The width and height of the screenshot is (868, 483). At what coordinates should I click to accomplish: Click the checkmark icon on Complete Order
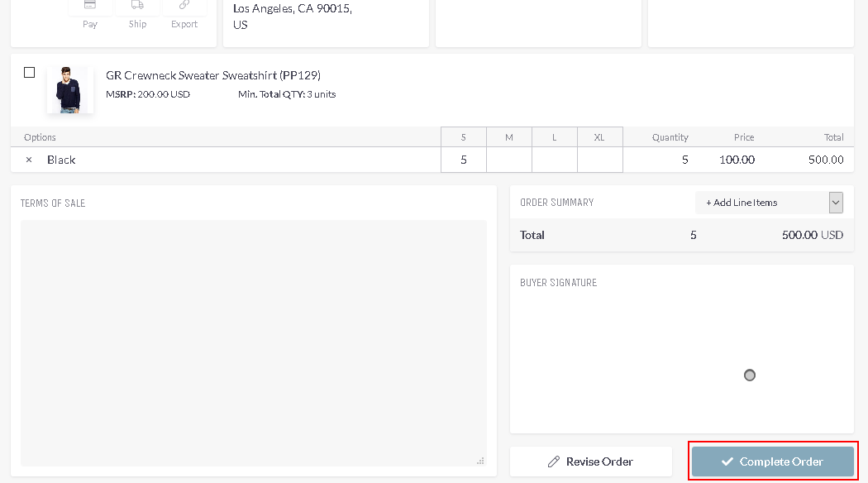(727, 461)
